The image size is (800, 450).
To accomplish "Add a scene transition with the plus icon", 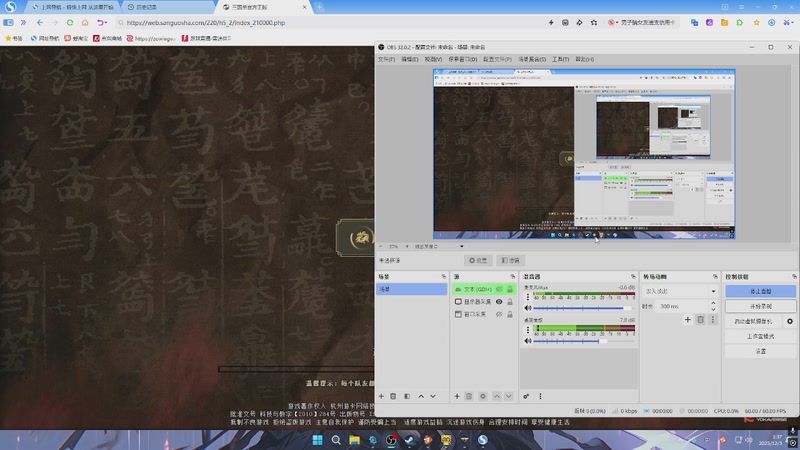I will tap(688, 320).
